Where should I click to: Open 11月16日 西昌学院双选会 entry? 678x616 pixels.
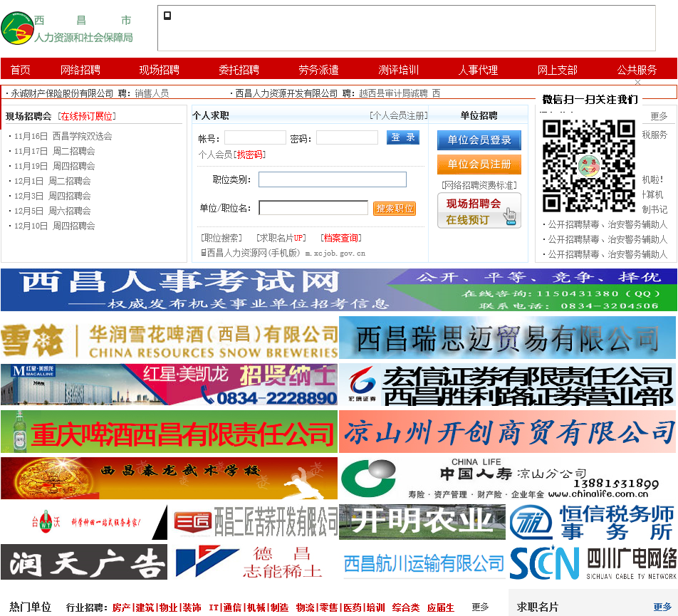click(x=63, y=136)
